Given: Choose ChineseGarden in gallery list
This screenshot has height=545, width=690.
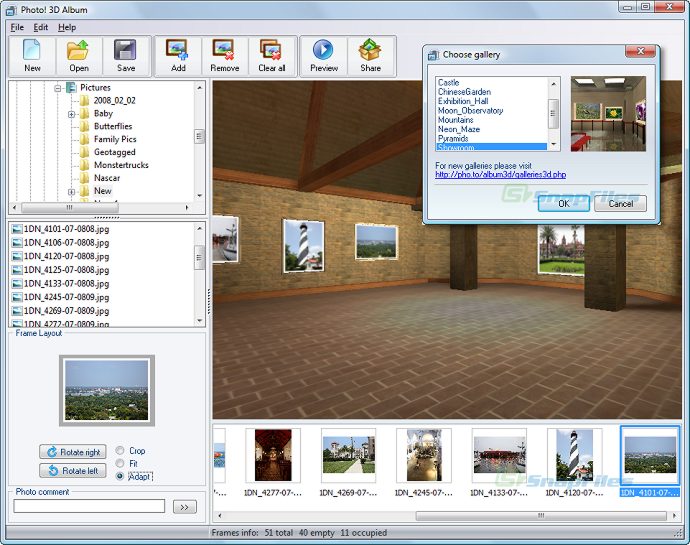Looking at the screenshot, I should tap(464, 92).
